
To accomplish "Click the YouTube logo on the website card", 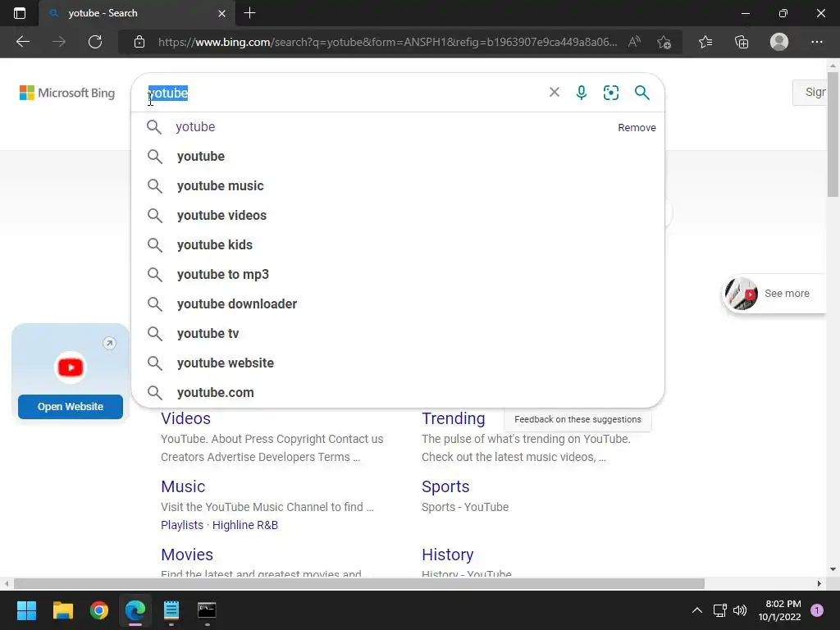I will click(x=71, y=367).
